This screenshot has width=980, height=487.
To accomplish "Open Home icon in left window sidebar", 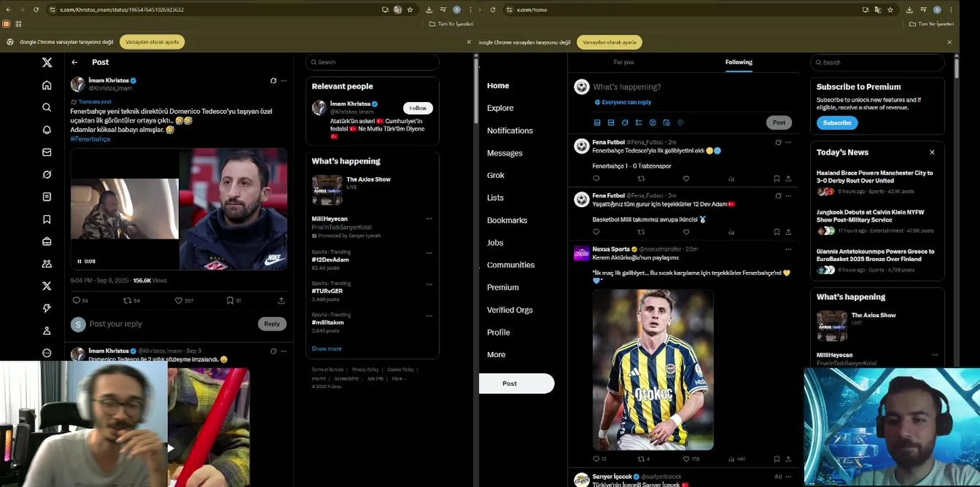I will (47, 85).
